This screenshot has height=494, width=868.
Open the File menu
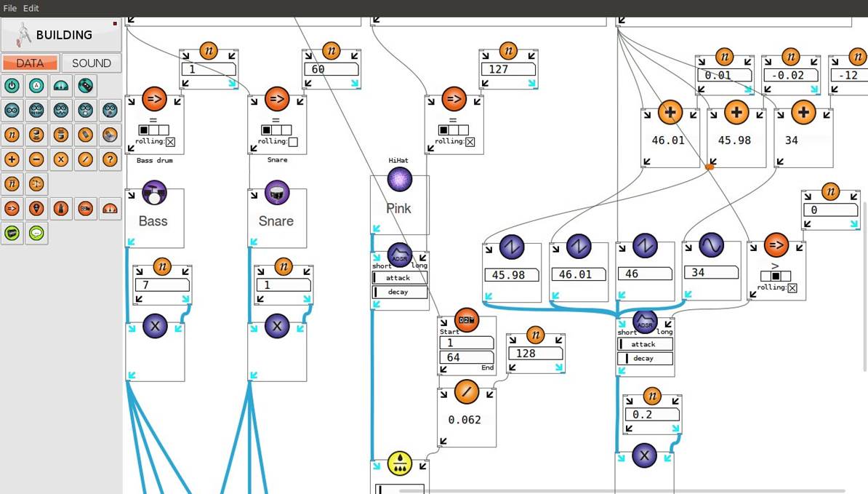pos(9,8)
